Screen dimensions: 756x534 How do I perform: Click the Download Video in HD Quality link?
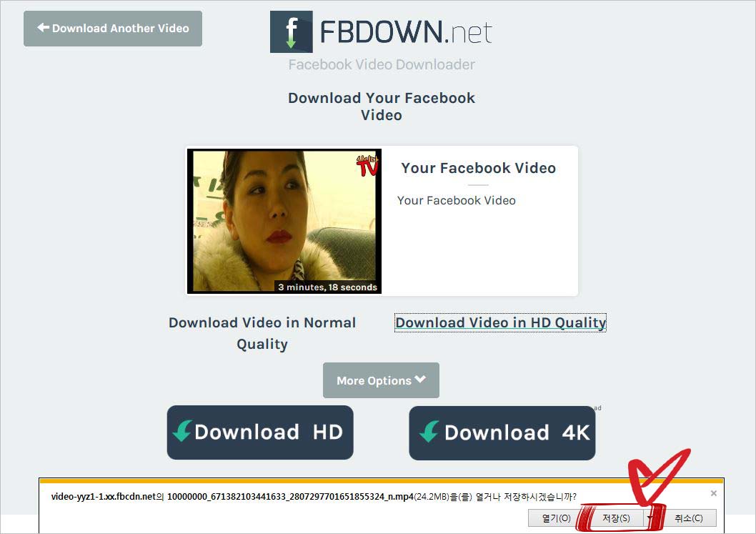tap(500, 322)
